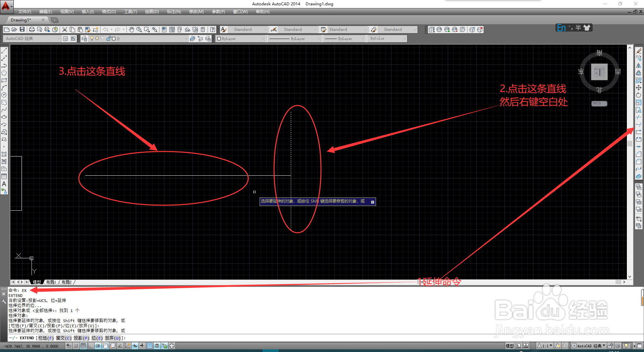644x352 pixels.
Task: Expand the layer 0 dropdown list
Action: coord(139,39)
